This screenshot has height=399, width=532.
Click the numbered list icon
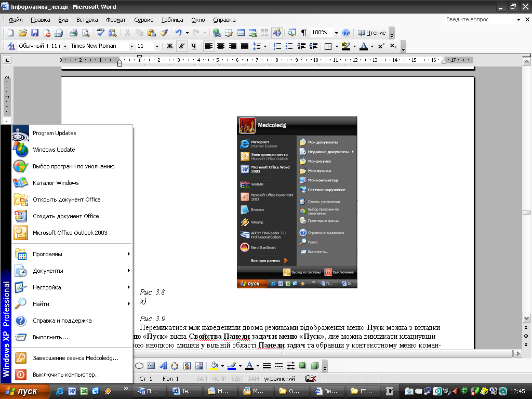point(277,46)
